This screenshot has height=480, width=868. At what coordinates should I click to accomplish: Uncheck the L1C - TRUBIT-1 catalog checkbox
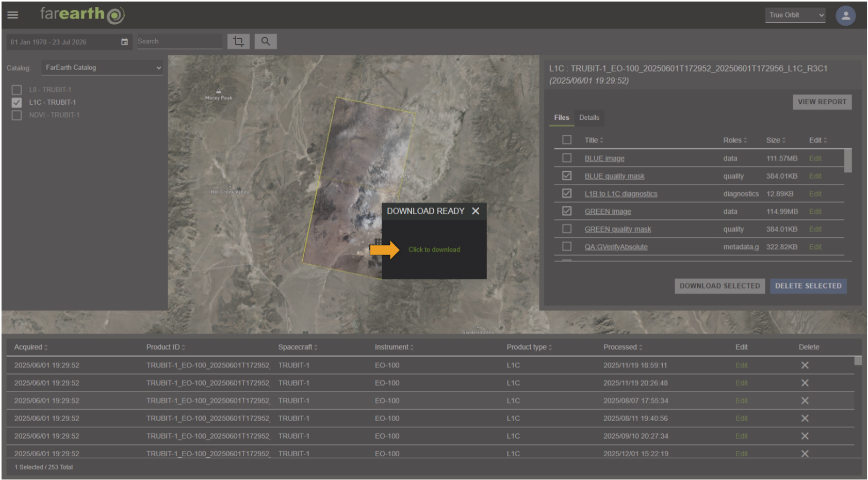click(x=17, y=102)
